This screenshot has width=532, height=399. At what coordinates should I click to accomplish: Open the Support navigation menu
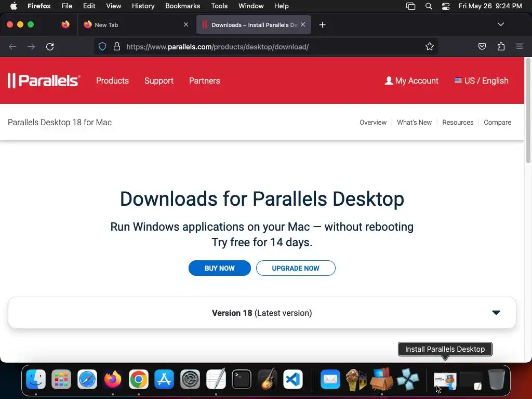tap(159, 81)
